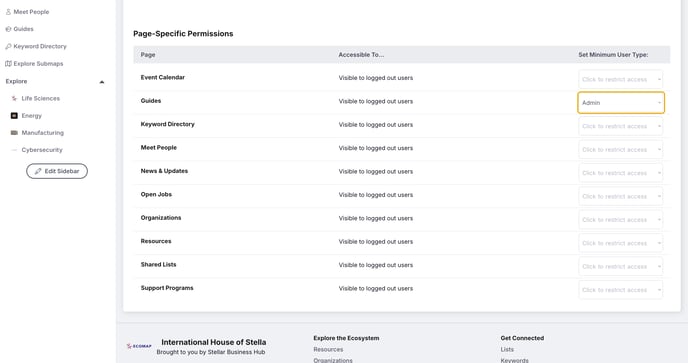Image resolution: width=688 pixels, height=363 pixels.
Task: Click the Page column header
Action: click(x=148, y=55)
